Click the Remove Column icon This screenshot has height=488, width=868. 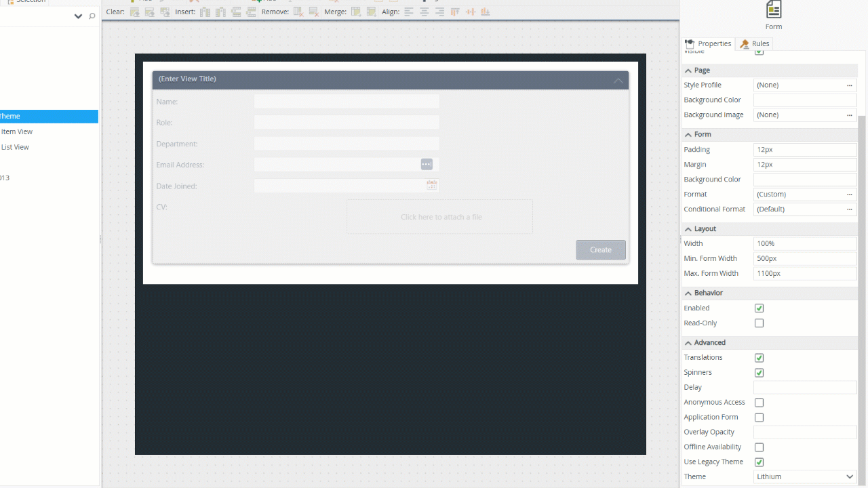(x=298, y=12)
